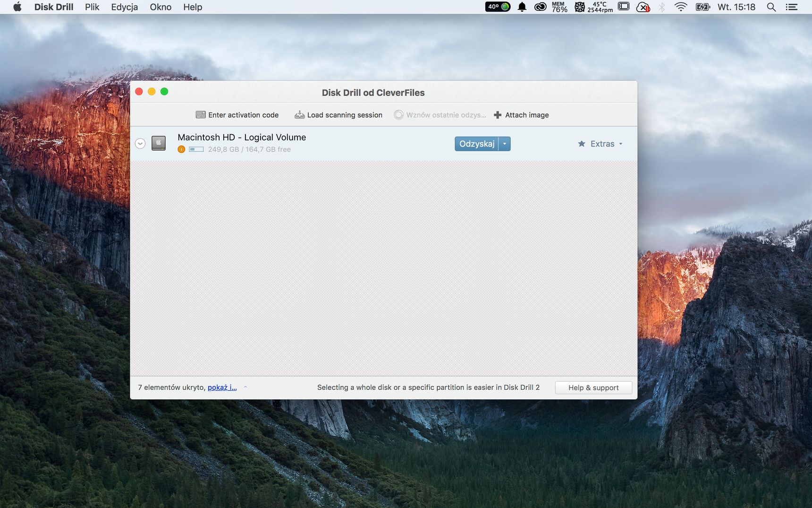Open the notification list icon at far right

[792, 7]
